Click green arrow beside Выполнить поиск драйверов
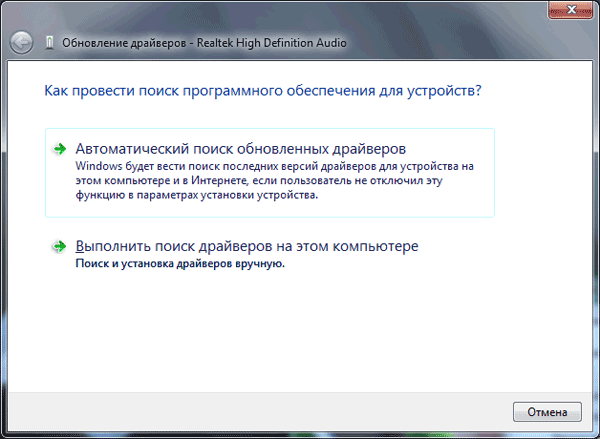This screenshot has width=600, height=439. 61,246
